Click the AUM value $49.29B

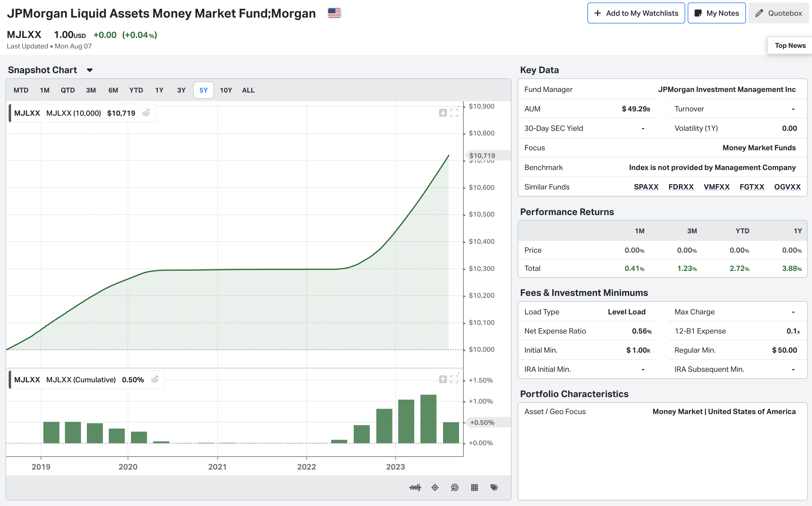[x=636, y=109]
